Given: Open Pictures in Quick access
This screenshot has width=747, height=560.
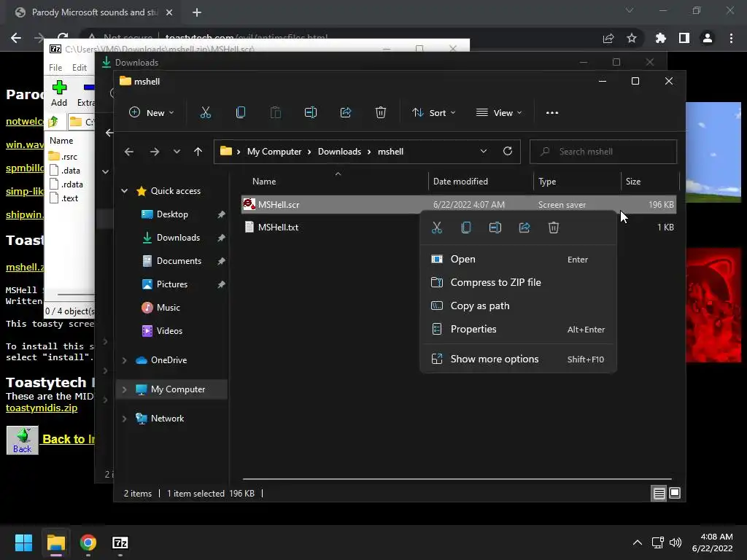Looking at the screenshot, I should (172, 284).
